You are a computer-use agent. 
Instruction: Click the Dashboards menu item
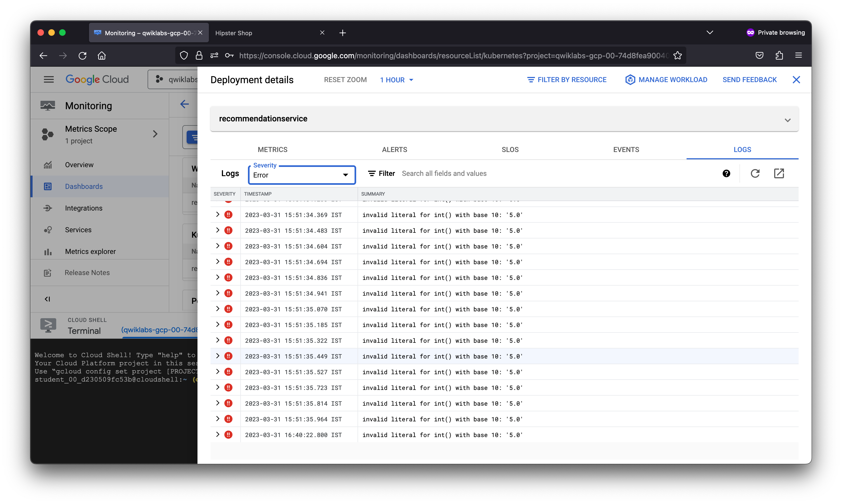pyautogui.click(x=84, y=186)
